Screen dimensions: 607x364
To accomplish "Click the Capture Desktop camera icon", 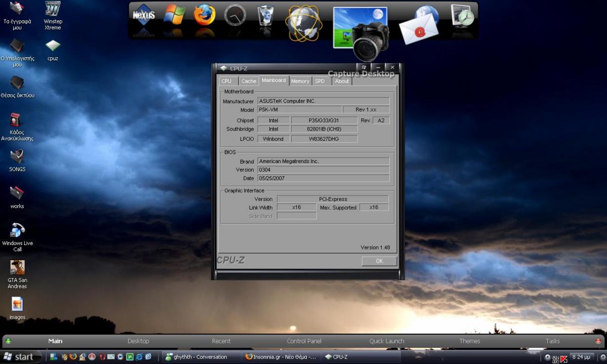I will [361, 34].
